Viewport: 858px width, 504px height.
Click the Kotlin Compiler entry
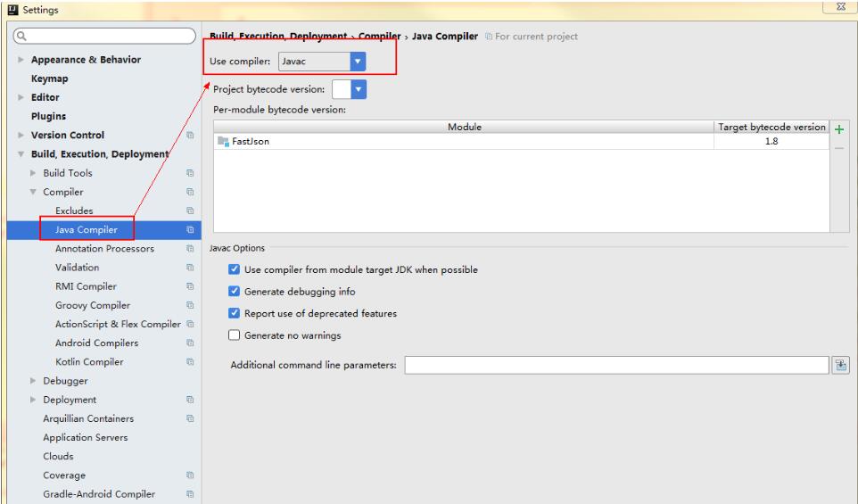[89, 362]
